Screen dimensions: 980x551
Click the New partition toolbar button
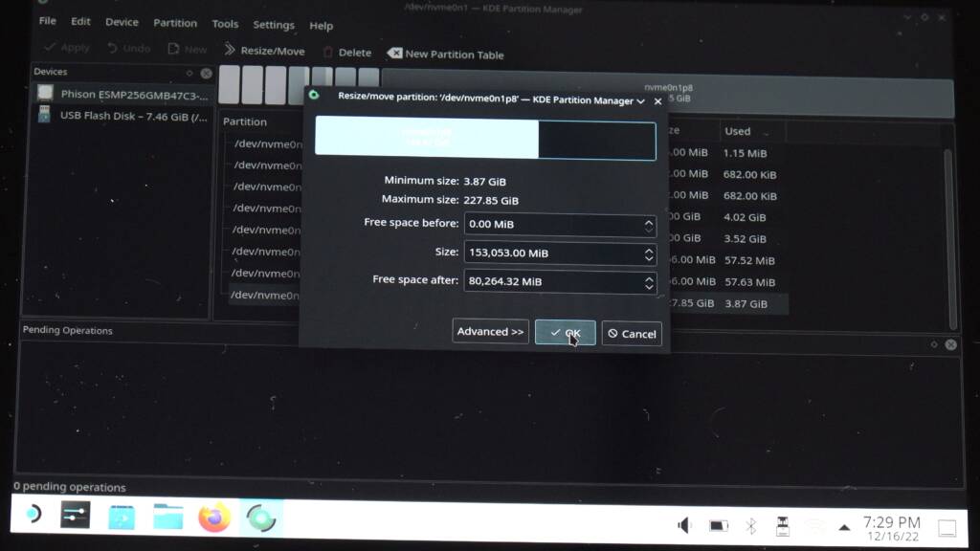[x=187, y=50]
